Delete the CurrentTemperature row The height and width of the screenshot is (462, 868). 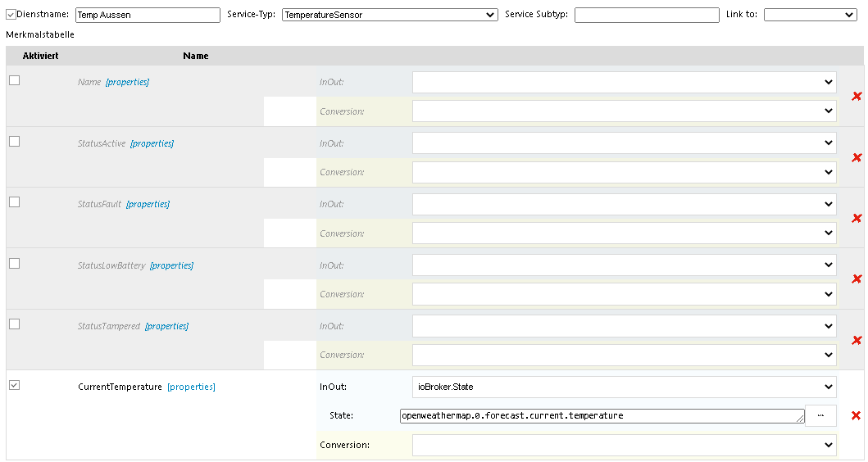[x=857, y=415]
